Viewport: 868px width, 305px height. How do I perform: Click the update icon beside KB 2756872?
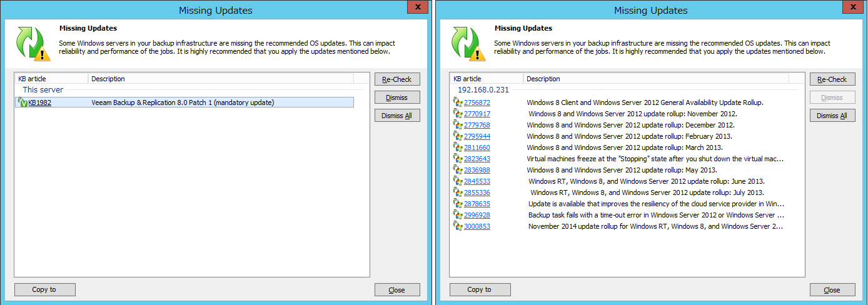pos(458,102)
